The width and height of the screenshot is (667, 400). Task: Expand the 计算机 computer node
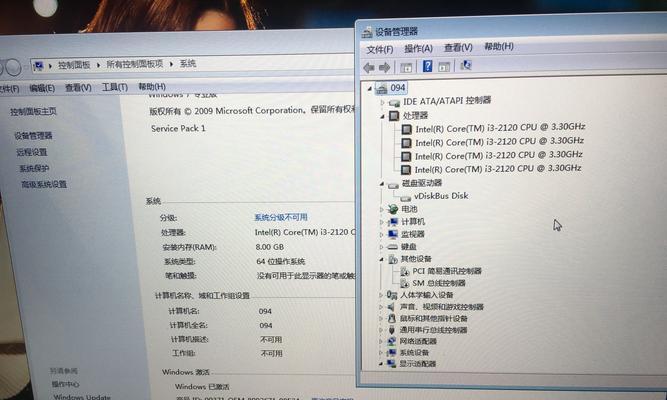[x=381, y=222]
